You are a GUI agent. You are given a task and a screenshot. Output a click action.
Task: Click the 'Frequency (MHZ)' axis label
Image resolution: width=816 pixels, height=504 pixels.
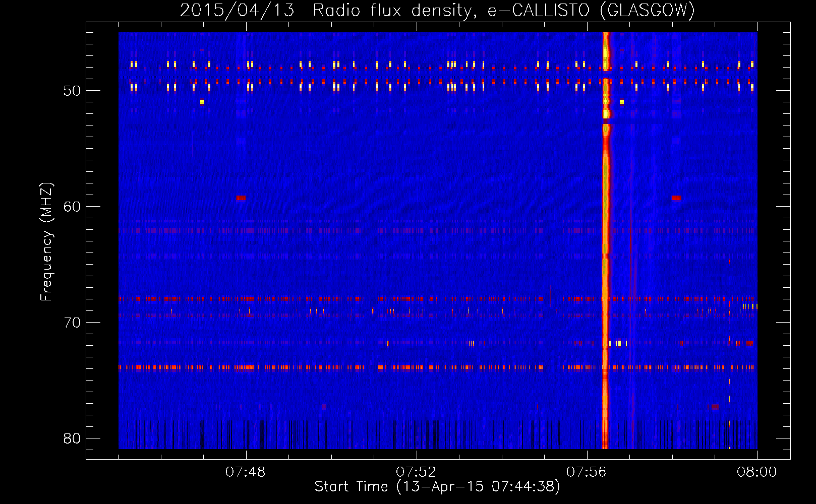coord(46,242)
